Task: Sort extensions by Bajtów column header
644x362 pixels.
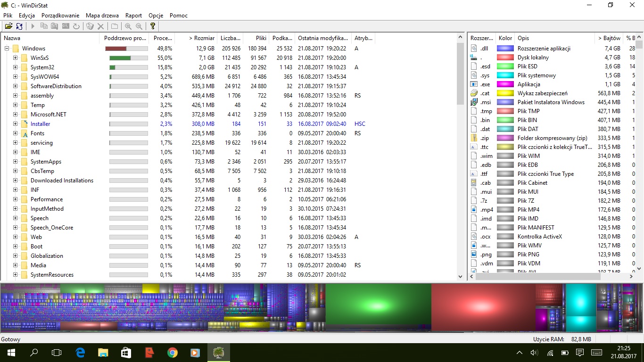Action: point(609,38)
